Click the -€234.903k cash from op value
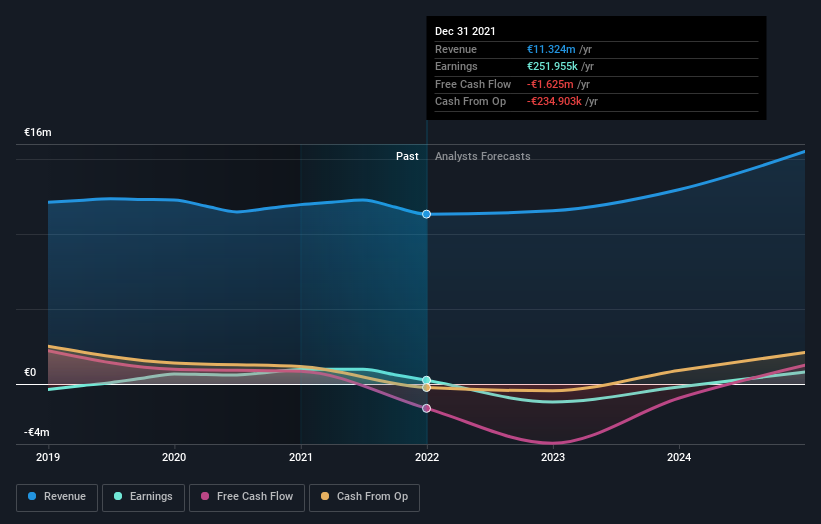 [x=554, y=102]
